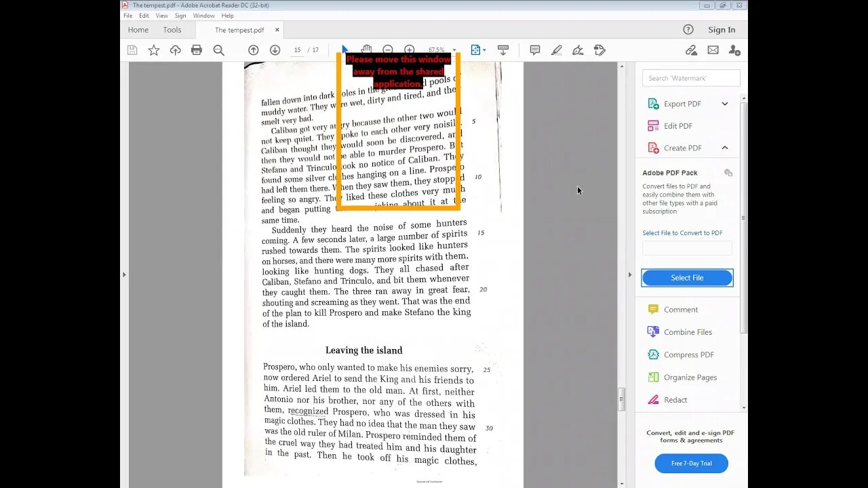
Task: Bookmark with the star icon
Action: tap(154, 50)
